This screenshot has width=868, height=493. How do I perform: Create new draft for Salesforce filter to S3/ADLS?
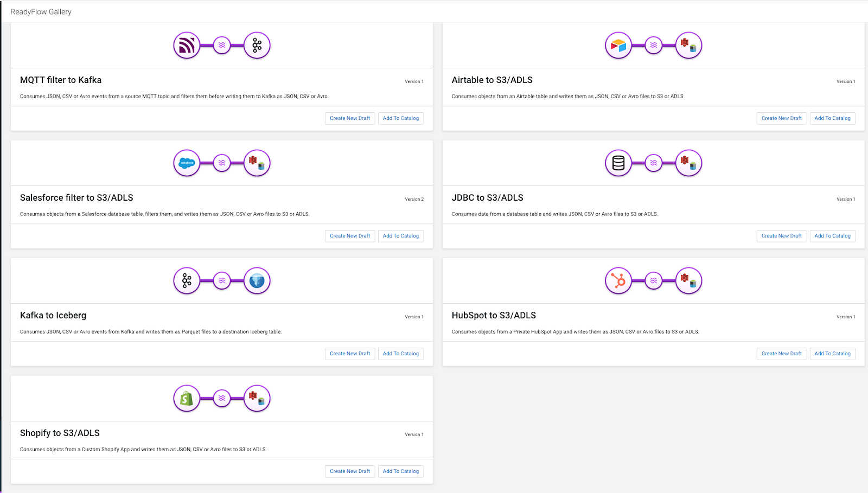(x=350, y=236)
